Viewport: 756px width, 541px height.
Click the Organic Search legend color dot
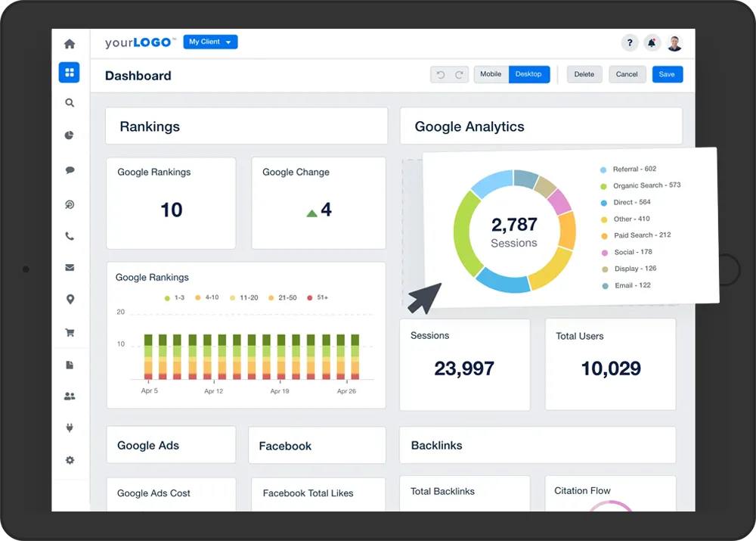coord(603,186)
